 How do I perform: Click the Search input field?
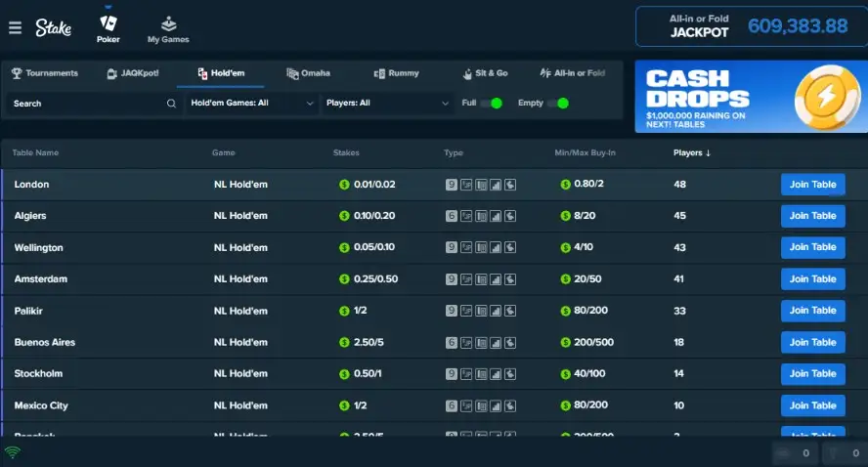pyautogui.click(x=94, y=104)
